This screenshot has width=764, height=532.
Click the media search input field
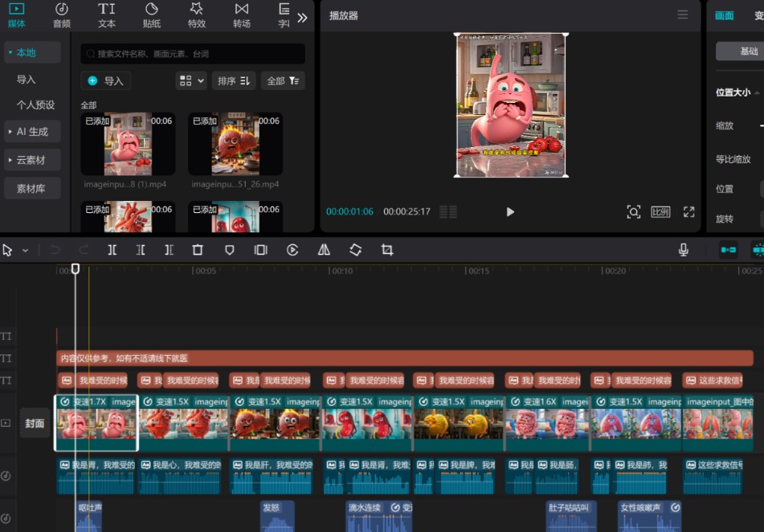tap(193, 54)
